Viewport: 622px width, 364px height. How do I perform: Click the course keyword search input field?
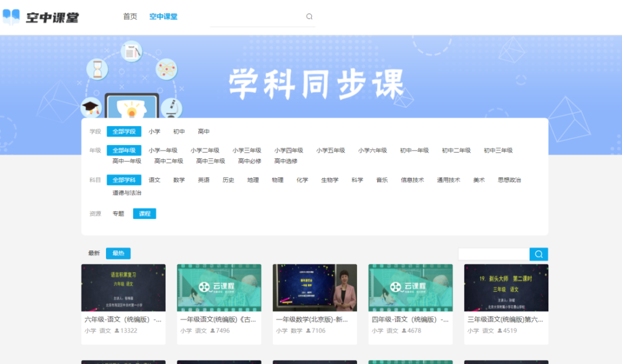click(x=494, y=254)
